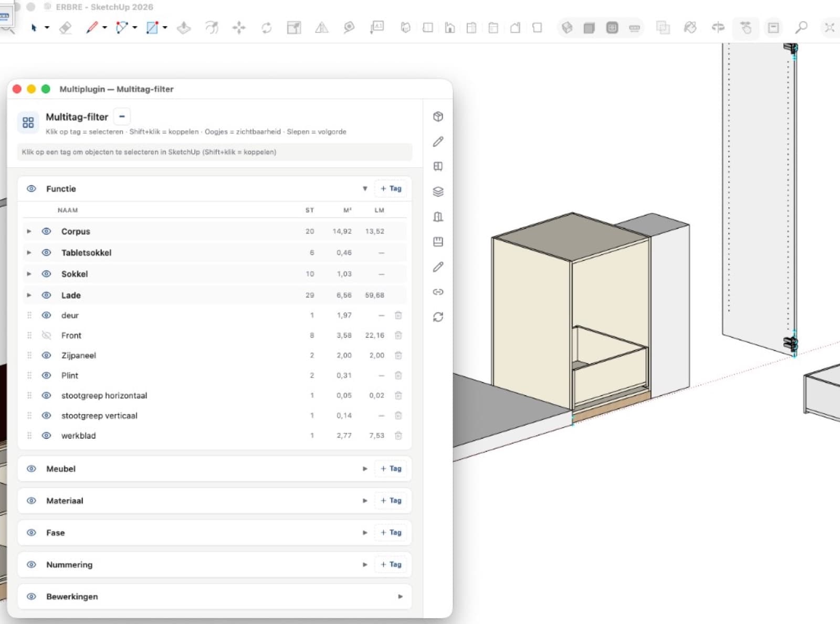Open the Select tool dropdown arrow
840x624 pixels.
(47, 28)
